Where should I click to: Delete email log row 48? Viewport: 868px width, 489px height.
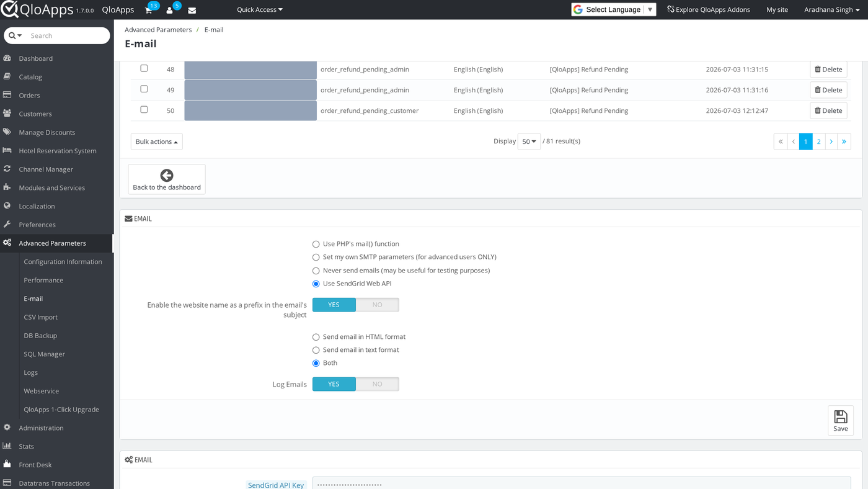828,70
